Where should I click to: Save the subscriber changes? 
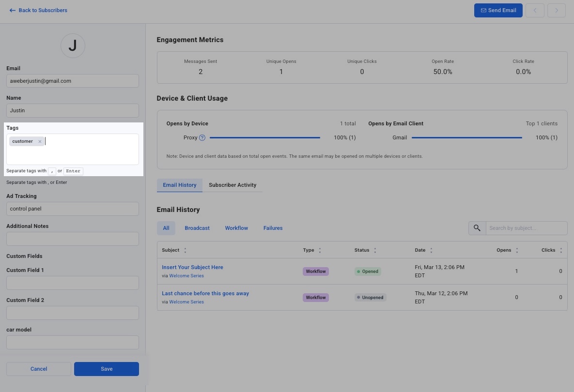pos(107,369)
